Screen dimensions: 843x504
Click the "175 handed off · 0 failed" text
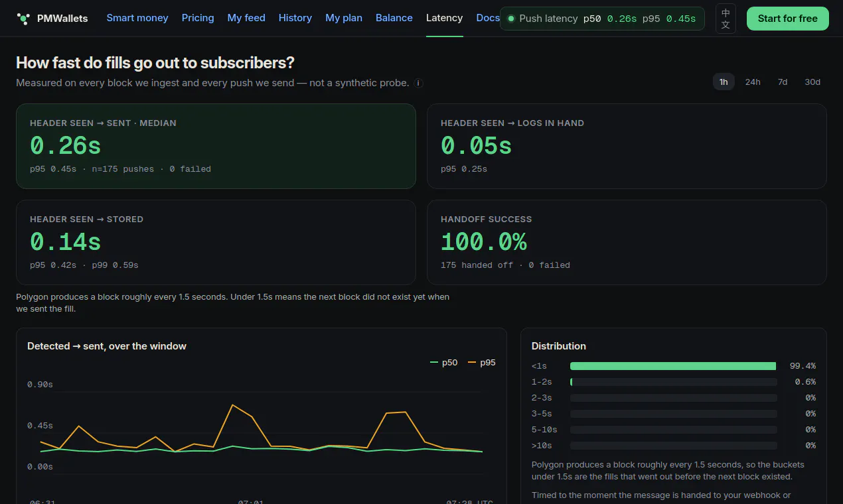505,265
